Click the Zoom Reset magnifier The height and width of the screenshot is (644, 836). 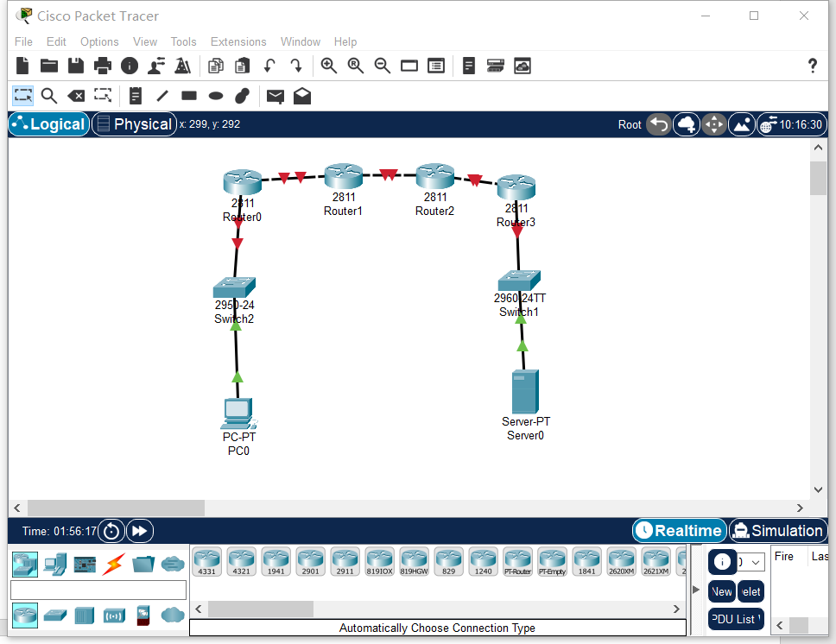[x=356, y=66]
